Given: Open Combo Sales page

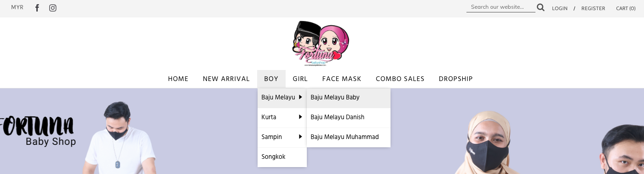Looking at the screenshot, I should click(x=400, y=79).
